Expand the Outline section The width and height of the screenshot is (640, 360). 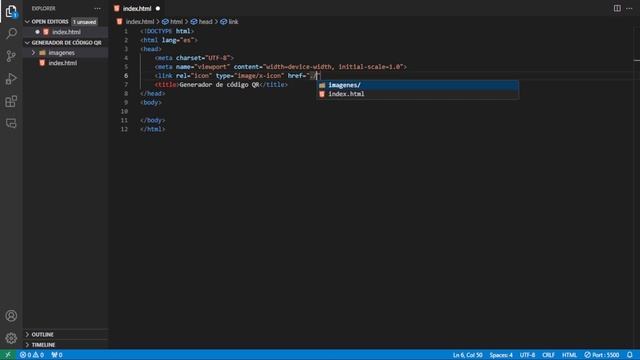[65, 334]
